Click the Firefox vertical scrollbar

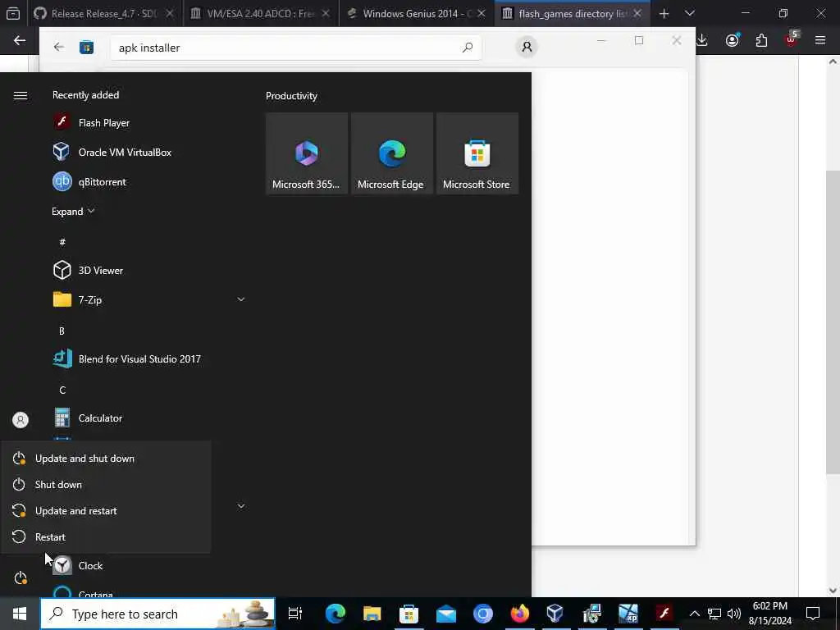[x=832, y=322]
